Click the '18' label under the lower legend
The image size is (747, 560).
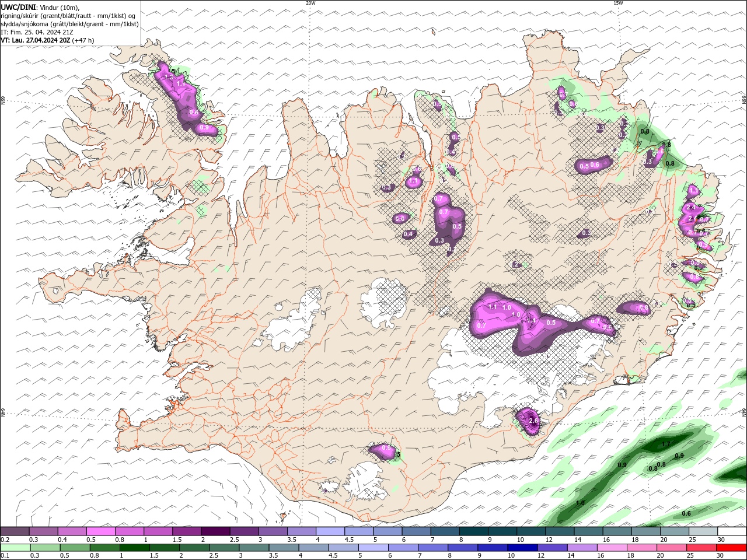pyautogui.click(x=631, y=556)
